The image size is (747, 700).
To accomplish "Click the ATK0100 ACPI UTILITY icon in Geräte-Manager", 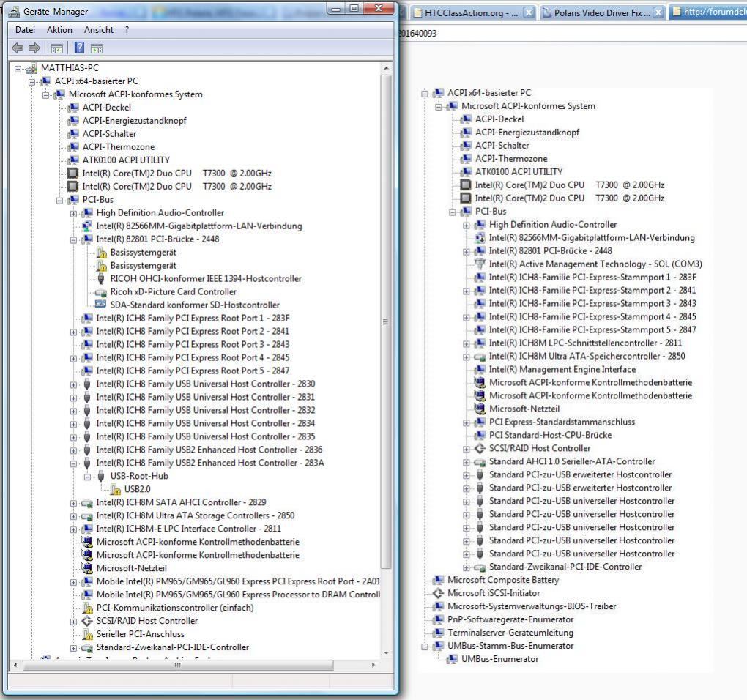I will coord(73,160).
